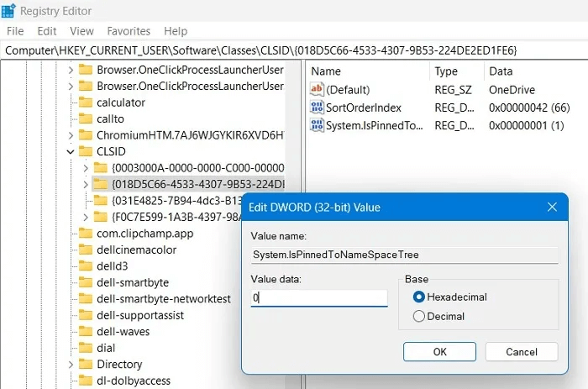Select the com.clipchamp.app key label
Image resolution: width=588 pixels, height=389 pixels.
click(x=145, y=234)
